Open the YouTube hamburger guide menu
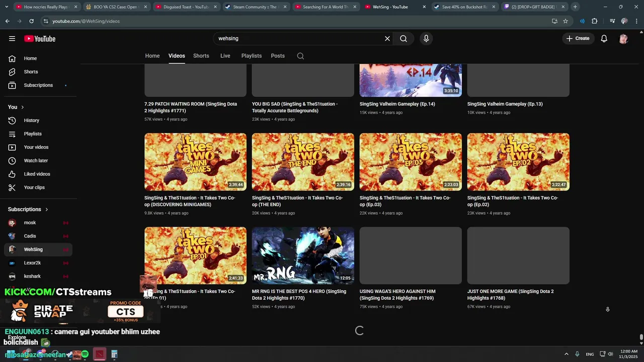This screenshot has height=362, width=644. pyautogui.click(x=12, y=39)
